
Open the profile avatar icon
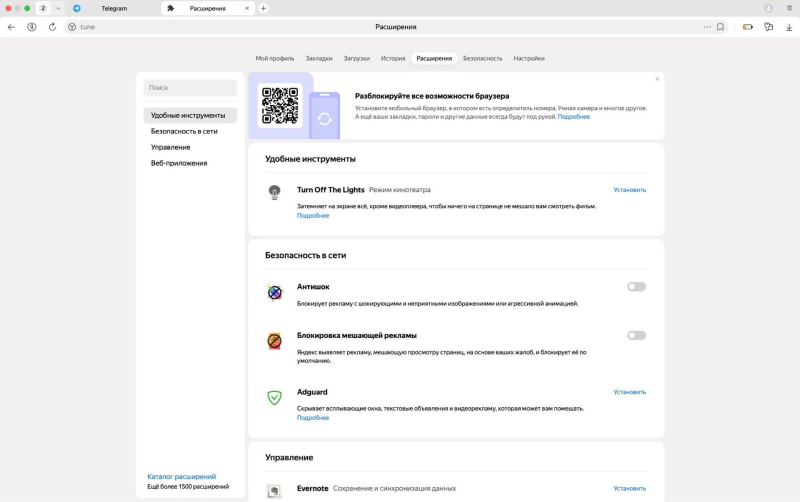(768, 8)
